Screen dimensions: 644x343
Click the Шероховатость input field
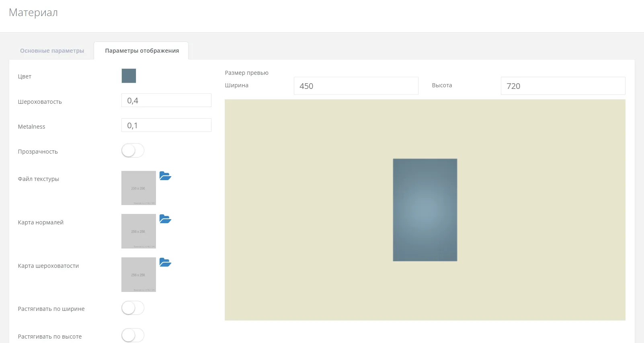pyautogui.click(x=166, y=100)
